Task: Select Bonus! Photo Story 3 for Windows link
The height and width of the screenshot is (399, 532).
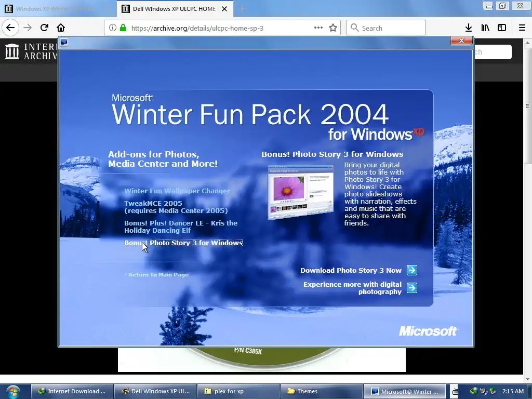Action: 183,243
